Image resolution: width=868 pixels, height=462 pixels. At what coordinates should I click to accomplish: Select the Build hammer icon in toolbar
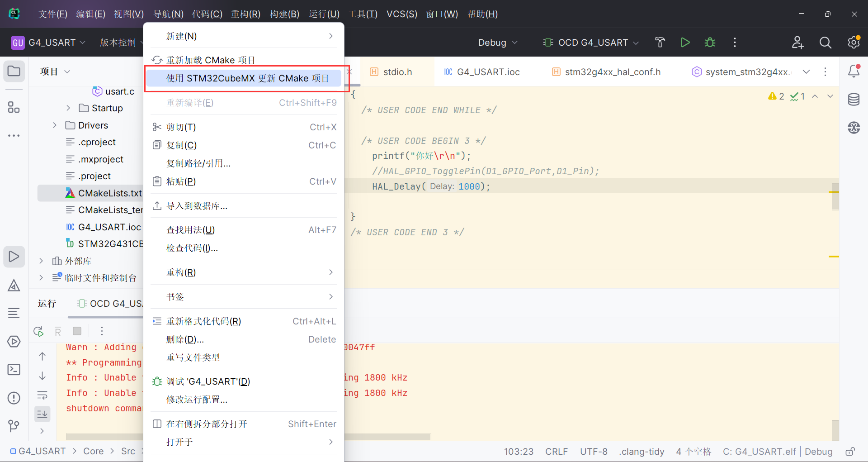click(x=660, y=42)
